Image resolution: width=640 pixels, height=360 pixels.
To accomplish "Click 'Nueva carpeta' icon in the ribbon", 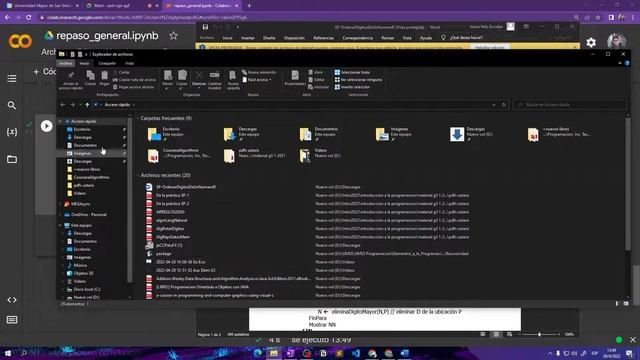I will (x=233, y=76).
